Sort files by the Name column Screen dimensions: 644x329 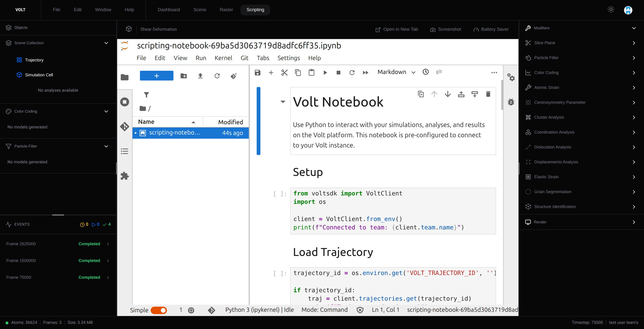(x=167, y=122)
